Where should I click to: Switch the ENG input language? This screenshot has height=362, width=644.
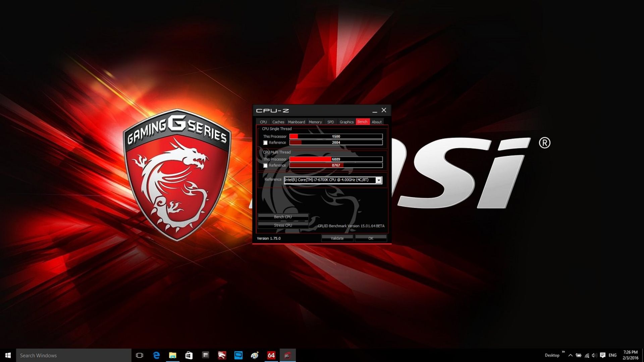tap(612, 355)
